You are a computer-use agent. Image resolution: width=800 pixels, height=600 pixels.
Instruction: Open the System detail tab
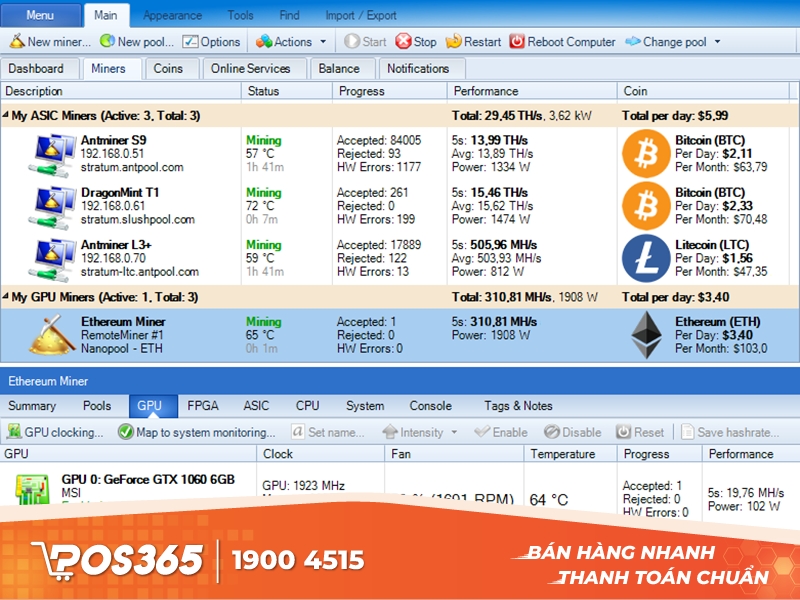click(365, 406)
